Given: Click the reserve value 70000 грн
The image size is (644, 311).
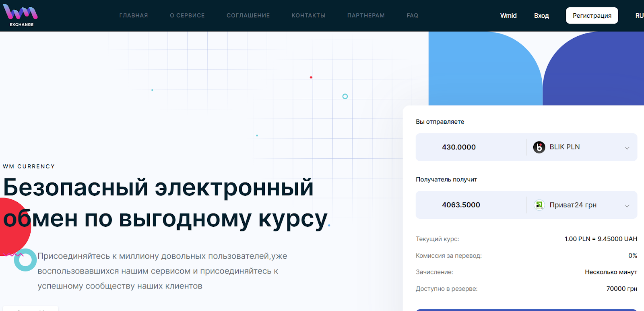Looking at the screenshot, I should point(622,288).
